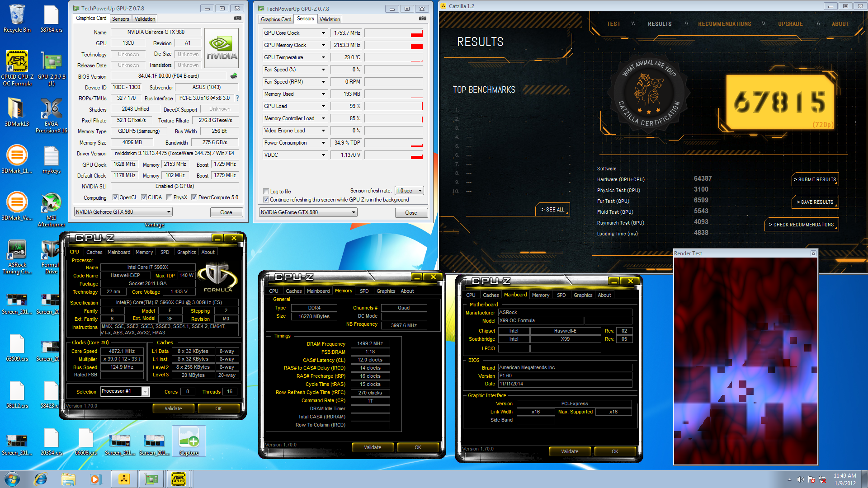Open SPD tab in CPU-Z Memory window

364,291
